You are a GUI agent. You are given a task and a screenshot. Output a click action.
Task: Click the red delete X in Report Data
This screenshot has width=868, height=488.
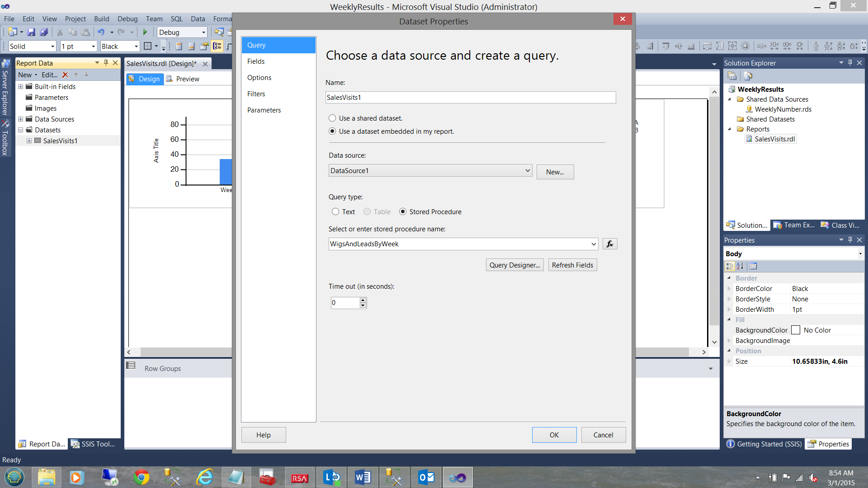pos(65,75)
